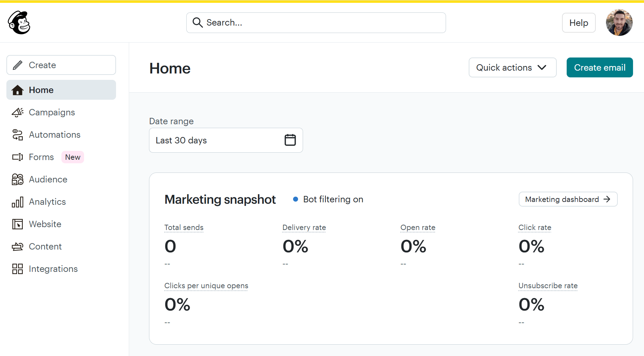The image size is (644, 356).
Task: Click the Integrations grid icon
Action: point(17,269)
